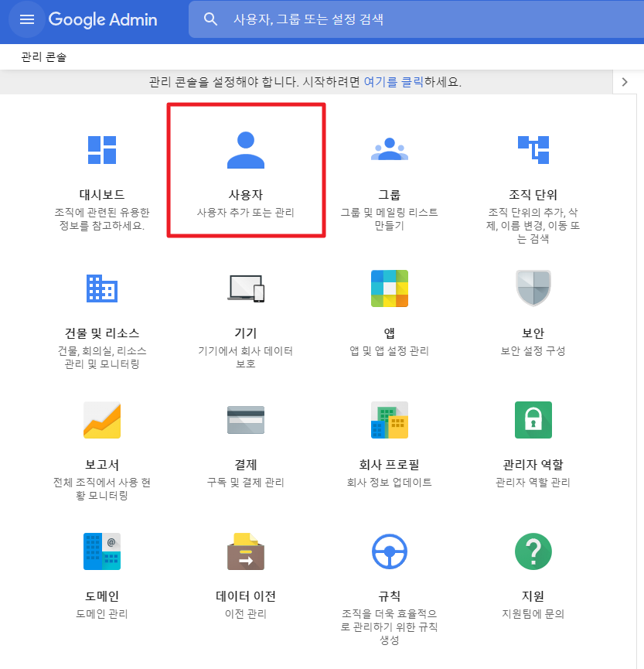Click 관리자 역할 관리 description
The height and width of the screenshot is (669, 644).
[x=533, y=482]
